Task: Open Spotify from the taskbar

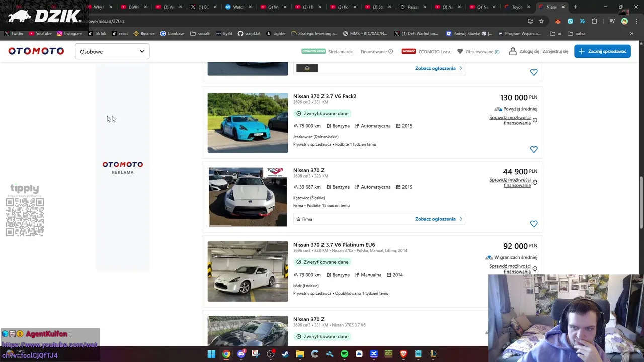Action: pyautogui.click(x=344, y=354)
